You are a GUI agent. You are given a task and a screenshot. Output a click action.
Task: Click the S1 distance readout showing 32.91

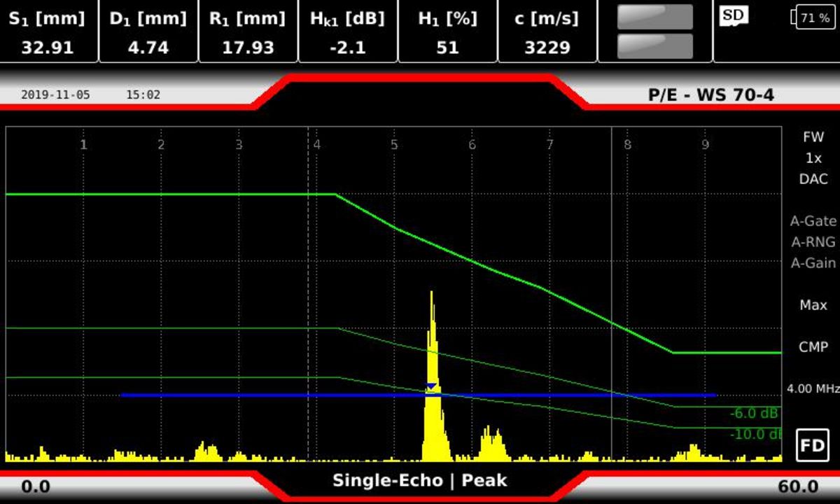coord(46,31)
